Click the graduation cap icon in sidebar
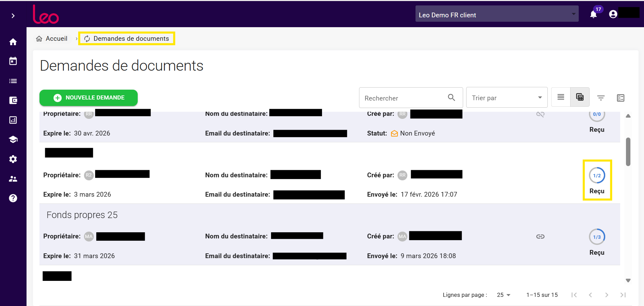 [x=13, y=140]
